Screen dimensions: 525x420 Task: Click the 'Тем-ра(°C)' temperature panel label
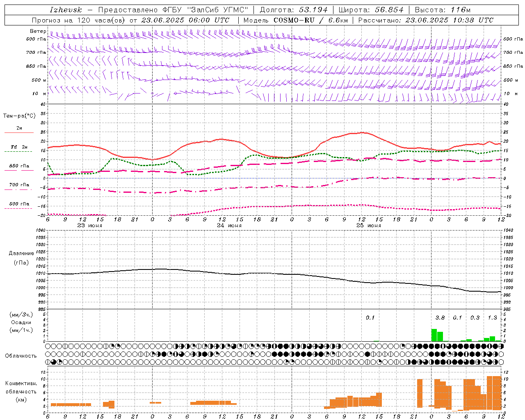[19, 116]
